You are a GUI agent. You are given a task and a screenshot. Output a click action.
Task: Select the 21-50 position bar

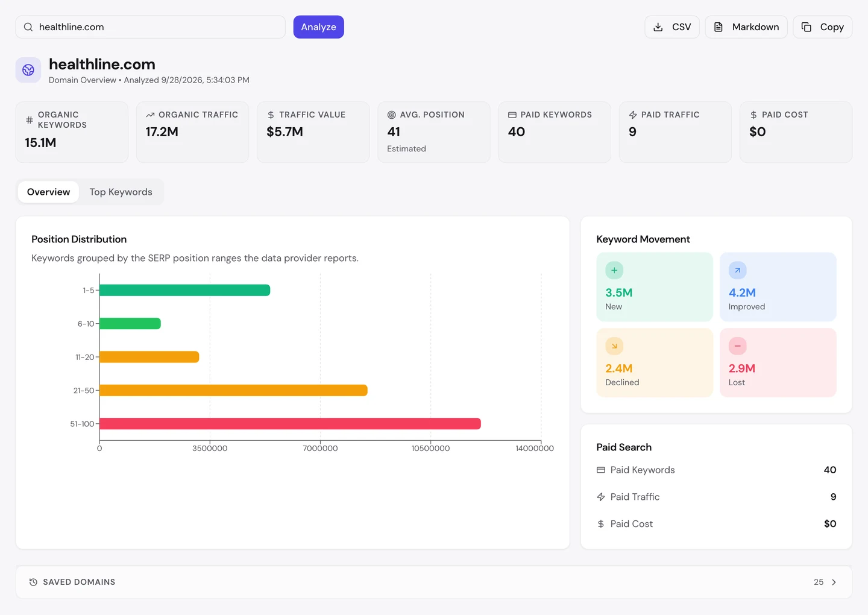pos(233,391)
